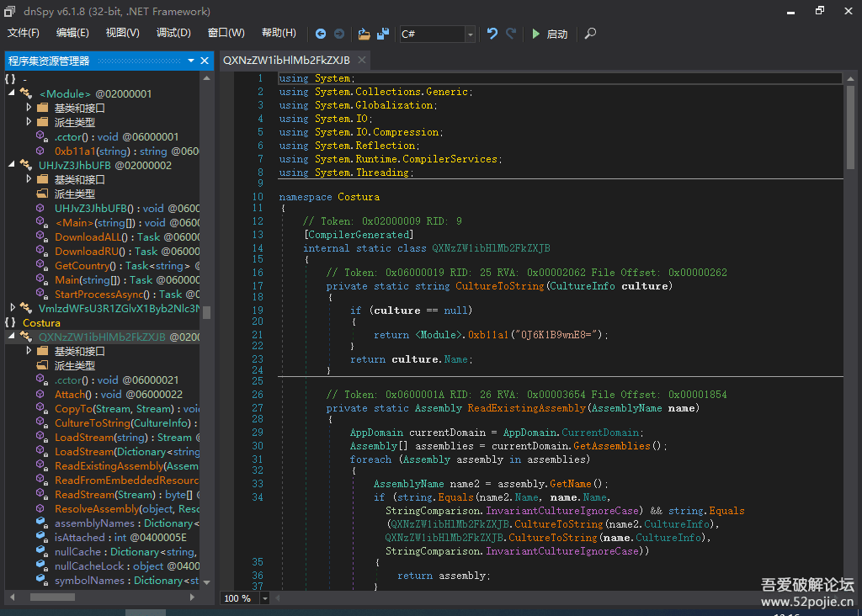
Task: Close the QXNzZW1ibHlMb2FkZXJB document tab
Action: [x=361, y=60]
